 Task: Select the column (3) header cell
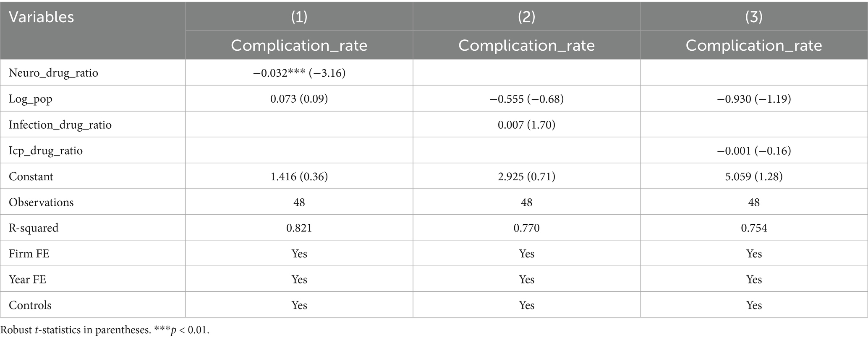[x=754, y=17]
